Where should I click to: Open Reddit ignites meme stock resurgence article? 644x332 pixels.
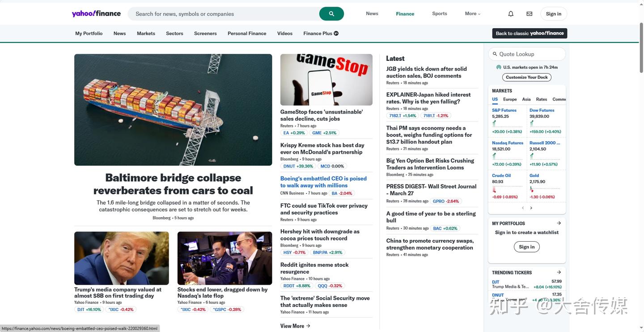(314, 268)
